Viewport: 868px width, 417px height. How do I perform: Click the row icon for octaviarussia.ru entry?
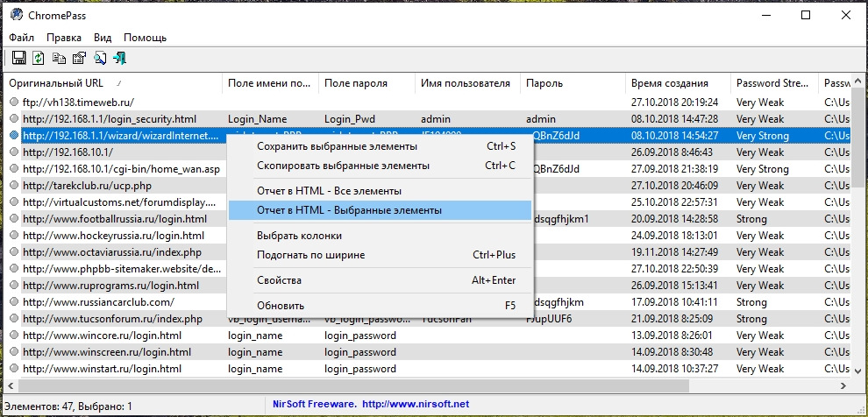(14, 252)
